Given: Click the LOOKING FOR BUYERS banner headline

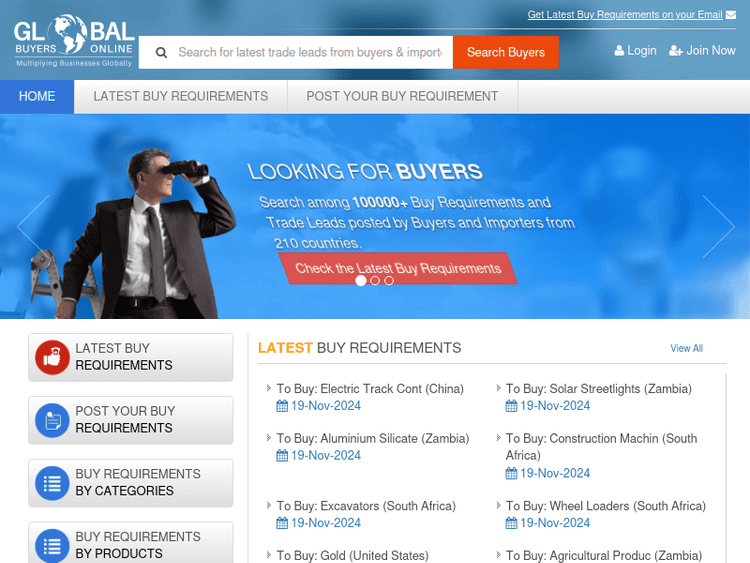Looking at the screenshot, I should pos(364,172).
